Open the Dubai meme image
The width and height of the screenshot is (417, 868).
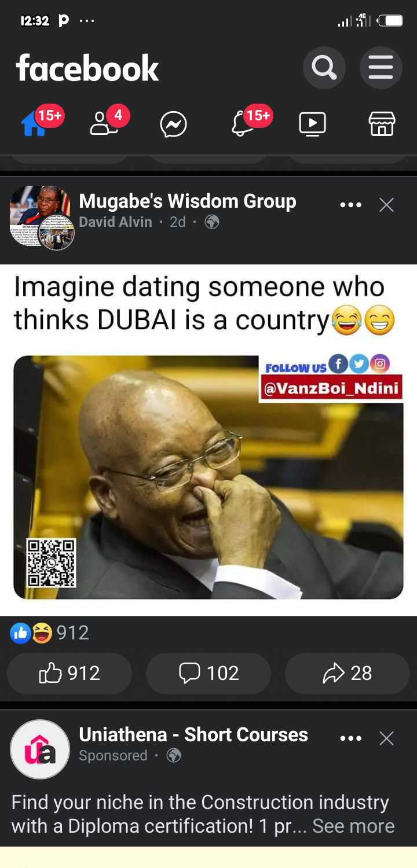pyautogui.click(x=209, y=440)
